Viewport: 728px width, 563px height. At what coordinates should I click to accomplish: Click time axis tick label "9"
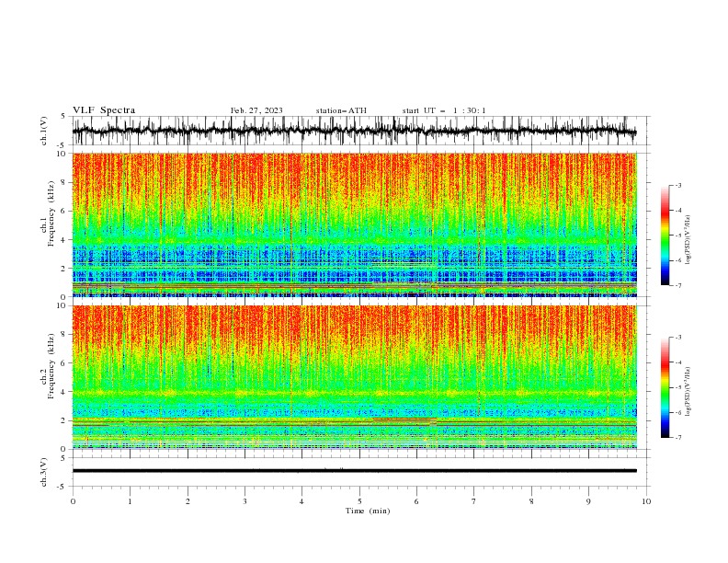pos(588,501)
